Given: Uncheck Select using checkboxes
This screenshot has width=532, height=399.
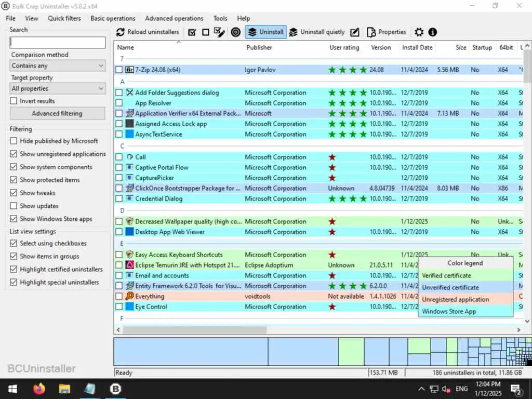Looking at the screenshot, I should 14,243.
